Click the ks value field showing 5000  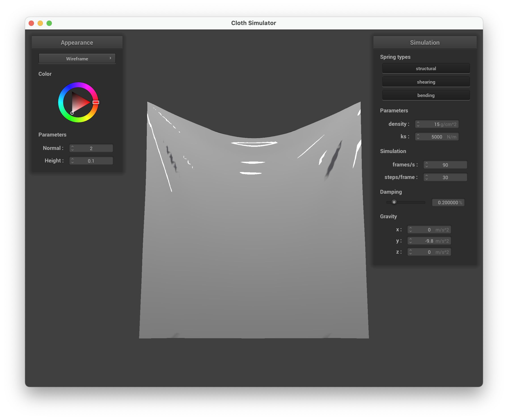coord(437,137)
